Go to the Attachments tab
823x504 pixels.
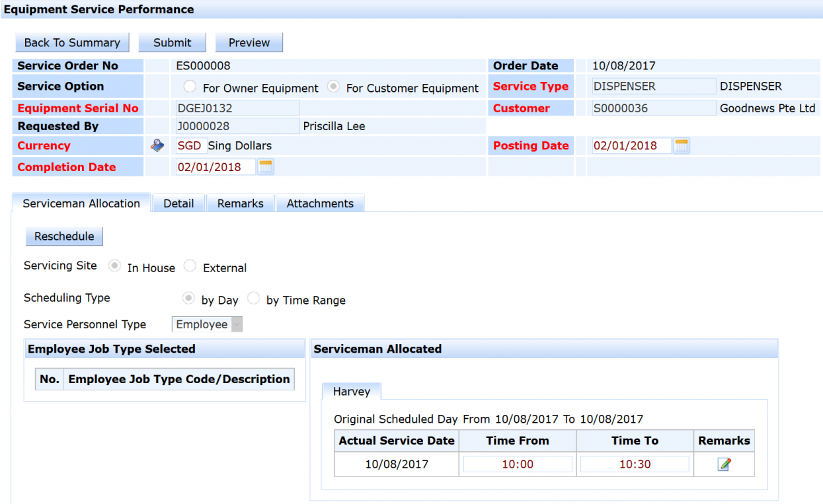pos(320,203)
